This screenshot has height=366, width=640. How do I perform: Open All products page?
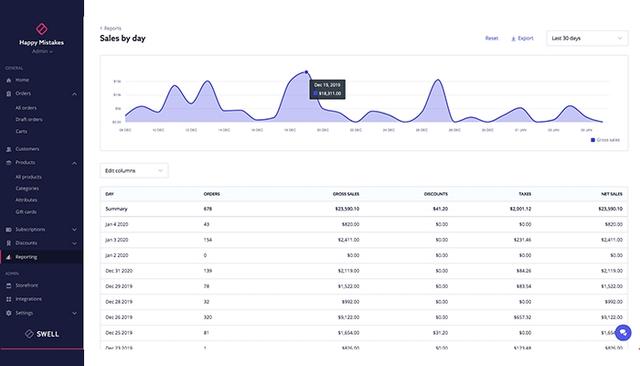click(x=29, y=177)
